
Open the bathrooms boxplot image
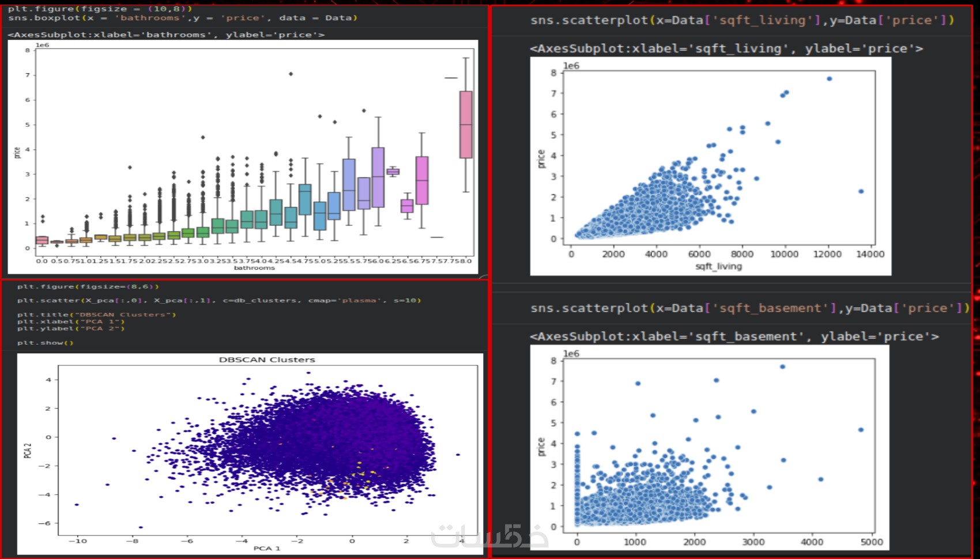[x=243, y=156]
